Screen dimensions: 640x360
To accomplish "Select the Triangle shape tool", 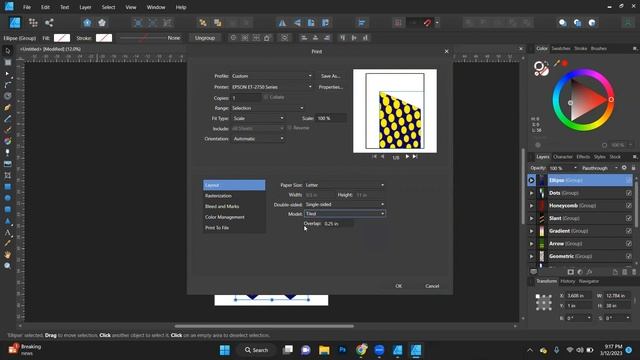I will click(7, 221).
